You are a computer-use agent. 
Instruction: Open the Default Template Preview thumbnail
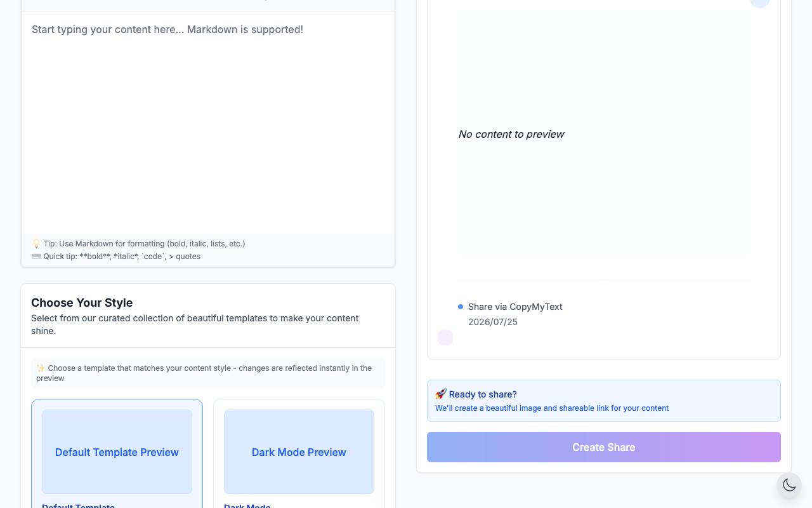(x=117, y=451)
